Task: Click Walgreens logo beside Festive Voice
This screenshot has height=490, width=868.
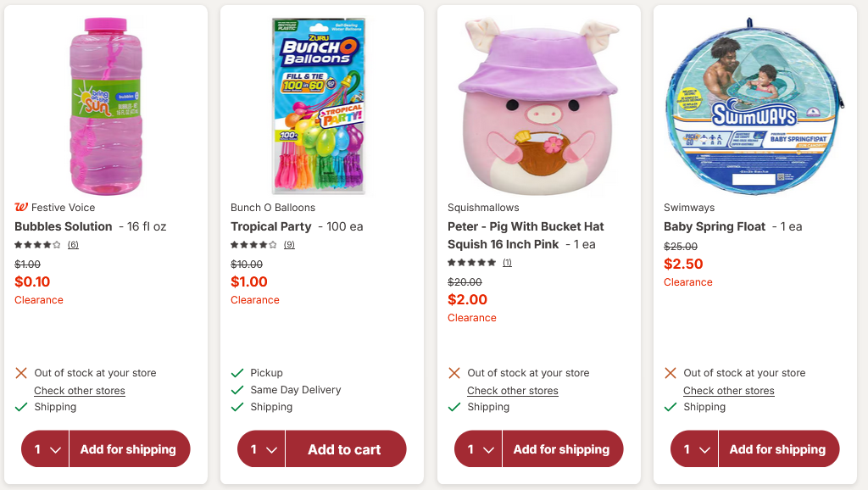Action: coord(21,208)
